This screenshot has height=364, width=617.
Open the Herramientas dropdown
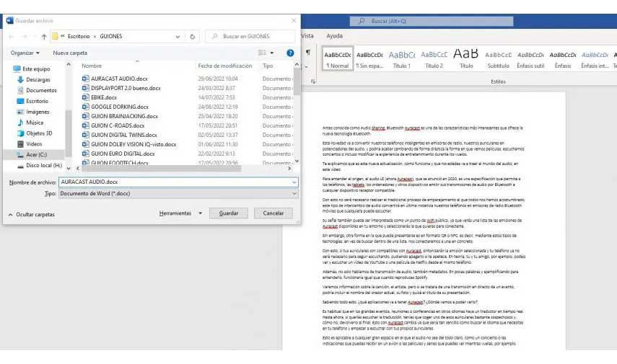point(180,213)
